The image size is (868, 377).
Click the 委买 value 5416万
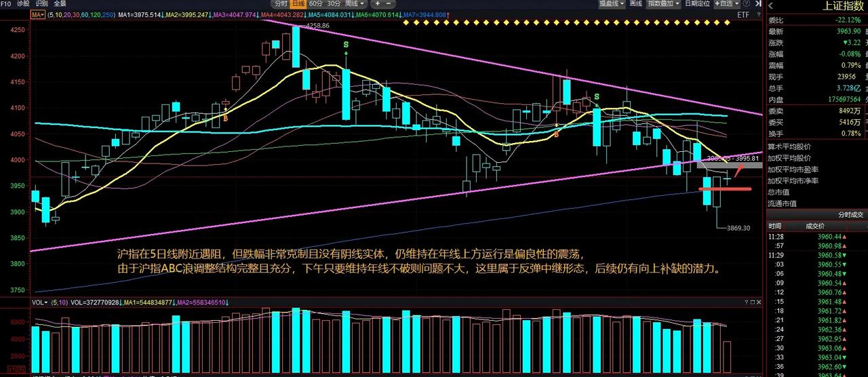pyautogui.click(x=850, y=123)
